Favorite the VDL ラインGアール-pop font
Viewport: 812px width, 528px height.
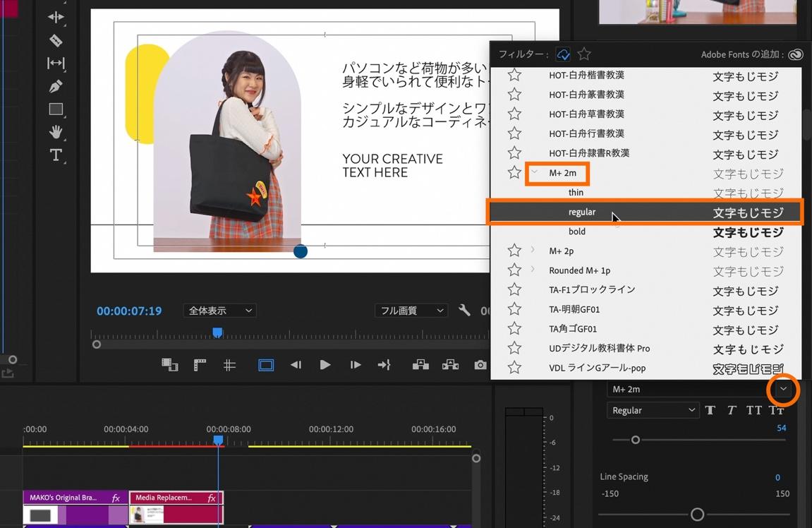pos(514,368)
